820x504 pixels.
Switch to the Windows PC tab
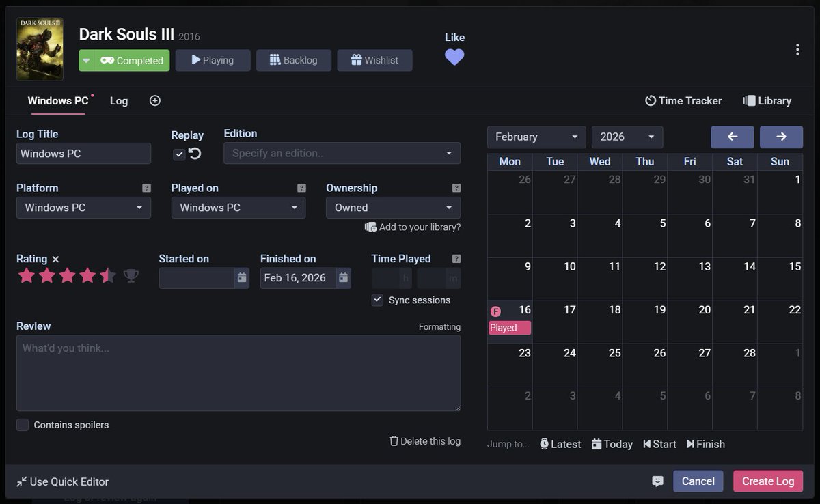tap(57, 100)
